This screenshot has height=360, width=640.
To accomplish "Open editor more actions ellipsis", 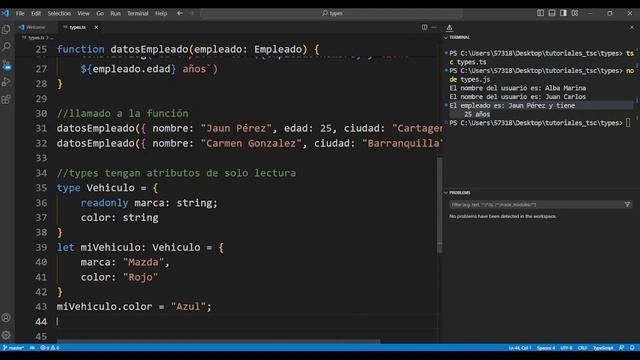I will tap(434, 27).
